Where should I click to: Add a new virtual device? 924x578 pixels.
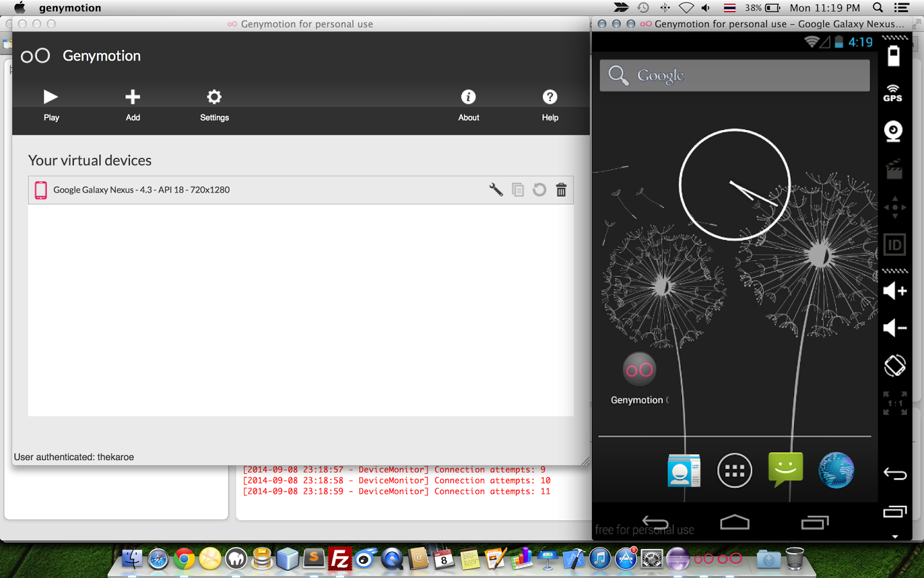click(133, 105)
